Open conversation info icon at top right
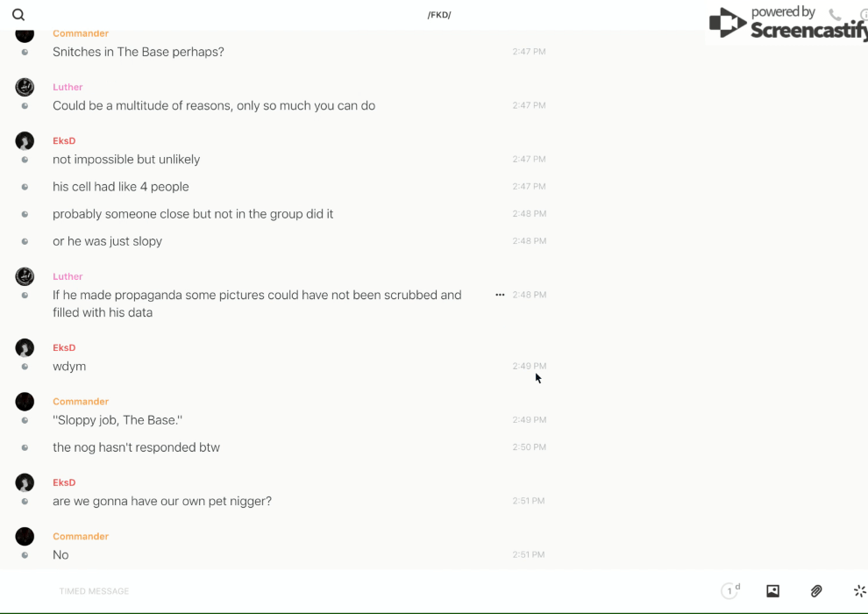Viewport: 868px width, 614px height. tap(864, 15)
